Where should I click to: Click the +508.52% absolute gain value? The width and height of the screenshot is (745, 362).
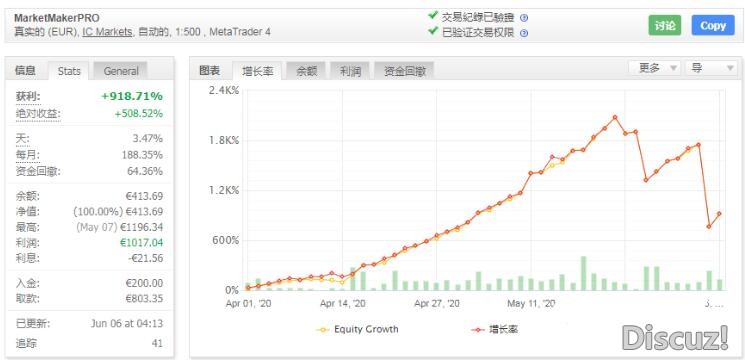click(x=138, y=114)
